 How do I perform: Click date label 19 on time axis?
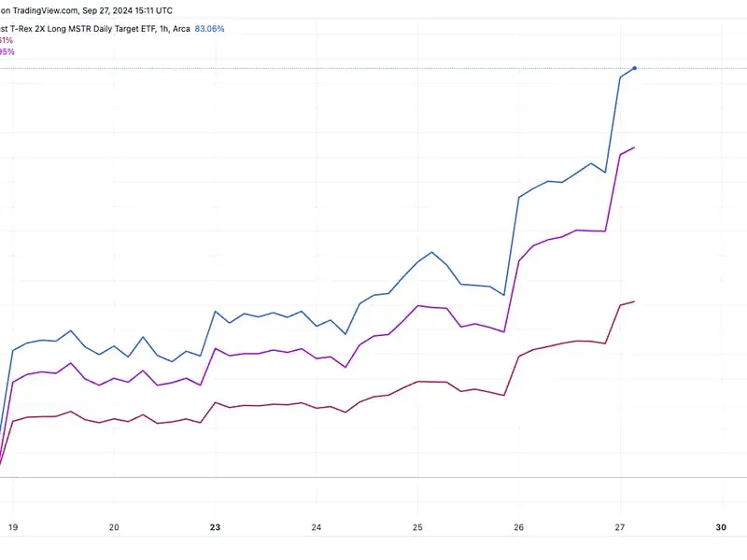coord(12,526)
